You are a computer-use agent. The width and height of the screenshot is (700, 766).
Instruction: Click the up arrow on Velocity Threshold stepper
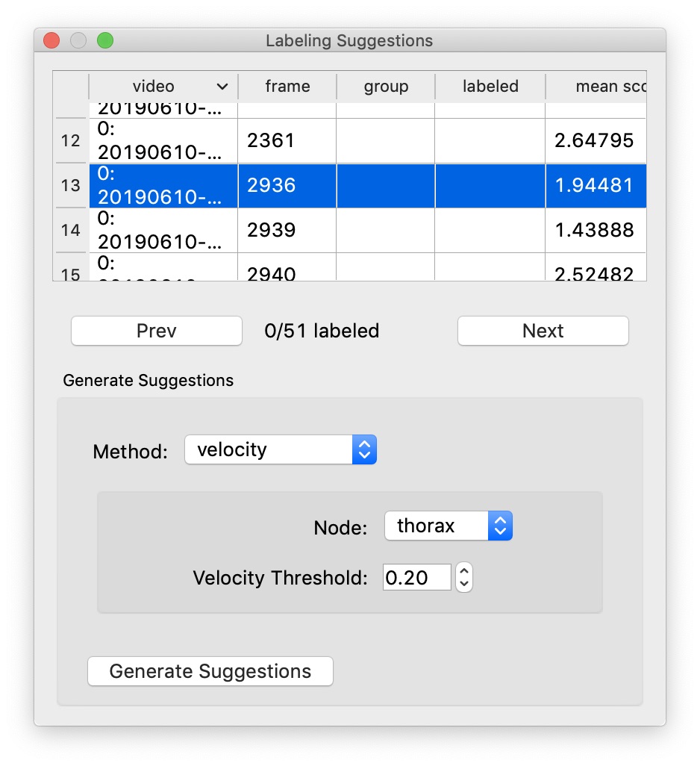463,571
